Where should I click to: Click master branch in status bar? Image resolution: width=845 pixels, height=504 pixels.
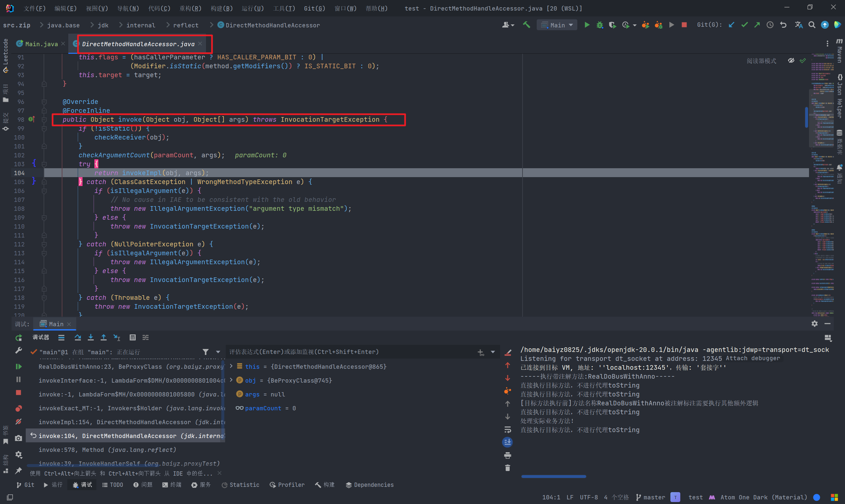650,497
